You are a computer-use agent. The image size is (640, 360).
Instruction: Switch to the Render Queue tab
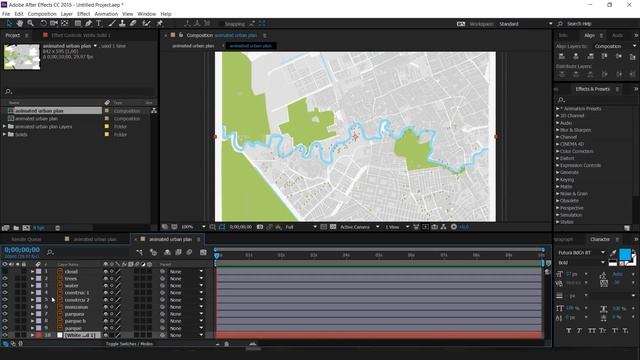(x=27, y=239)
